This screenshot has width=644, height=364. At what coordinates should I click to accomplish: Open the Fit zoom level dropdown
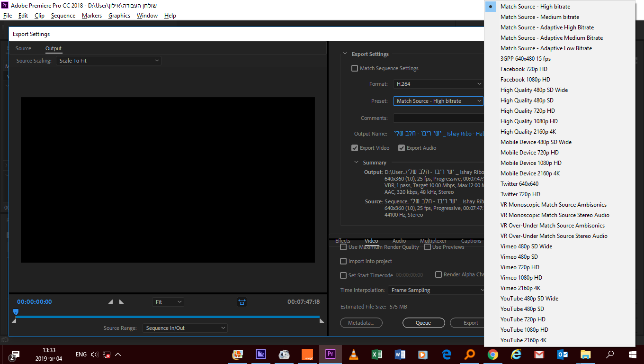pos(168,302)
